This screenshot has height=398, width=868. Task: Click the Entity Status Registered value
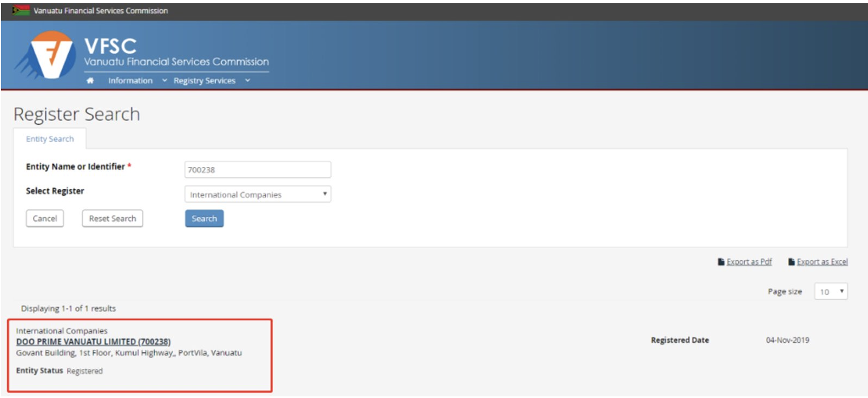(84, 371)
